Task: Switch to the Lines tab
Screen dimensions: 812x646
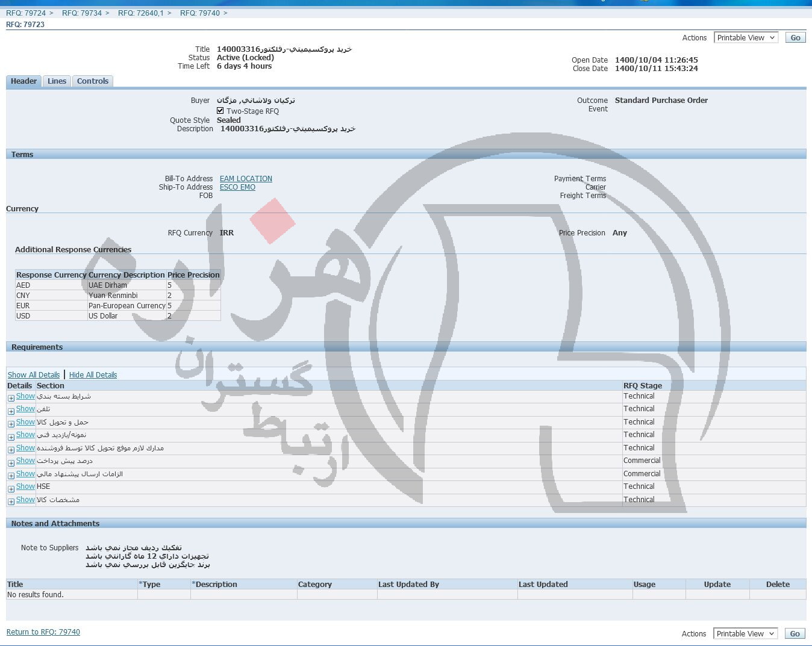Action: pyautogui.click(x=57, y=81)
